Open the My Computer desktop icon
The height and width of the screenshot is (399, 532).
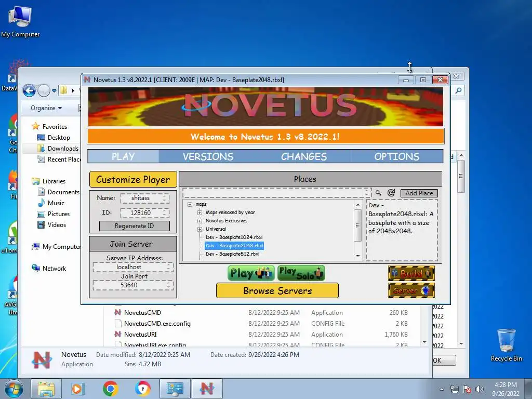20,22
